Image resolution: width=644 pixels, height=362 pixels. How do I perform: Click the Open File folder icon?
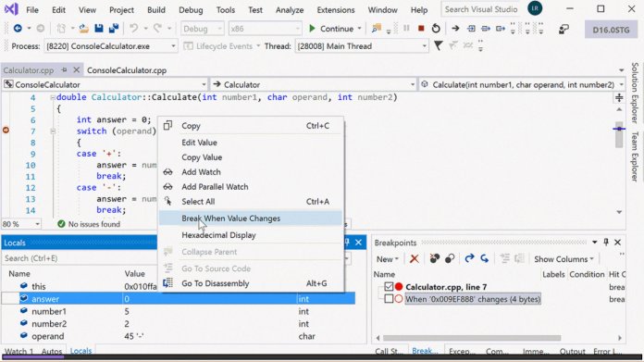[84, 29]
